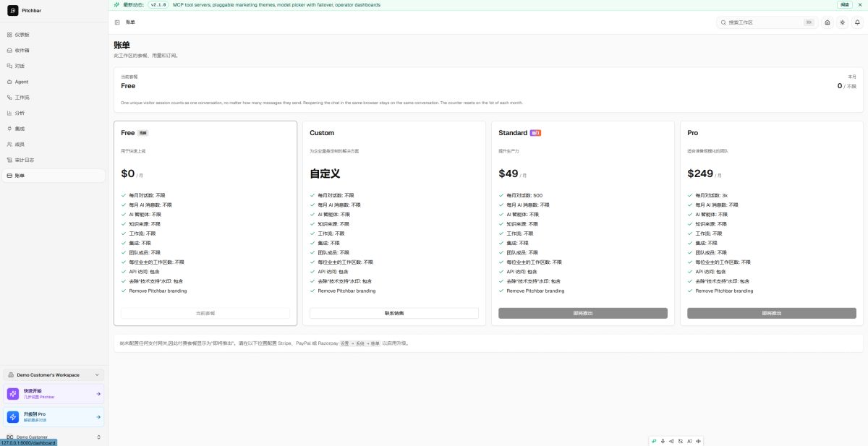The width and height of the screenshot is (868, 446).
Task: Click the Pitchbar icon in bottom toolbar
Action: pos(653,440)
